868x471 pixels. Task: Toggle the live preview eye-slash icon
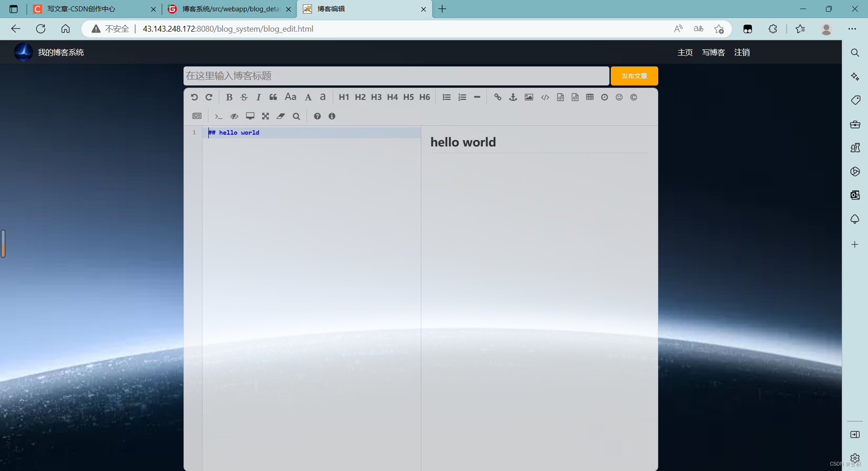[x=234, y=116]
